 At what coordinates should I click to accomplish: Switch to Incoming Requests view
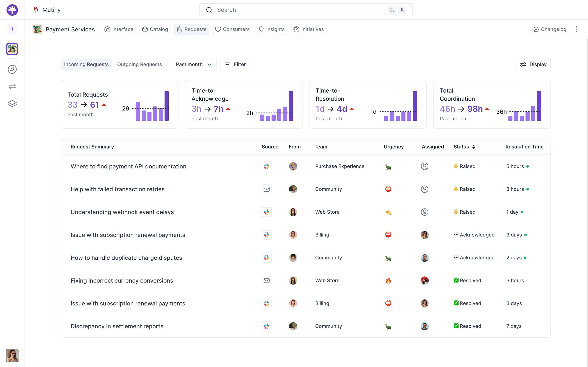[x=86, y=64]
